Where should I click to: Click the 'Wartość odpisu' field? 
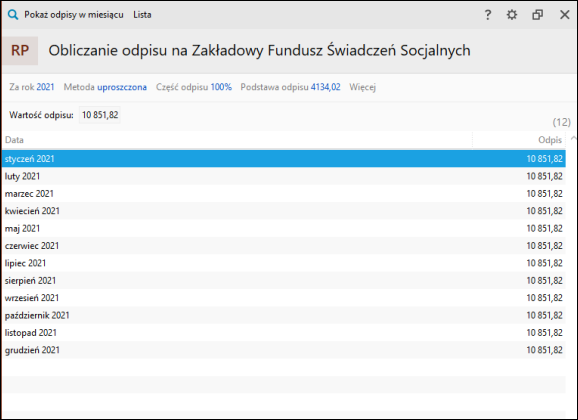point(100,115)
